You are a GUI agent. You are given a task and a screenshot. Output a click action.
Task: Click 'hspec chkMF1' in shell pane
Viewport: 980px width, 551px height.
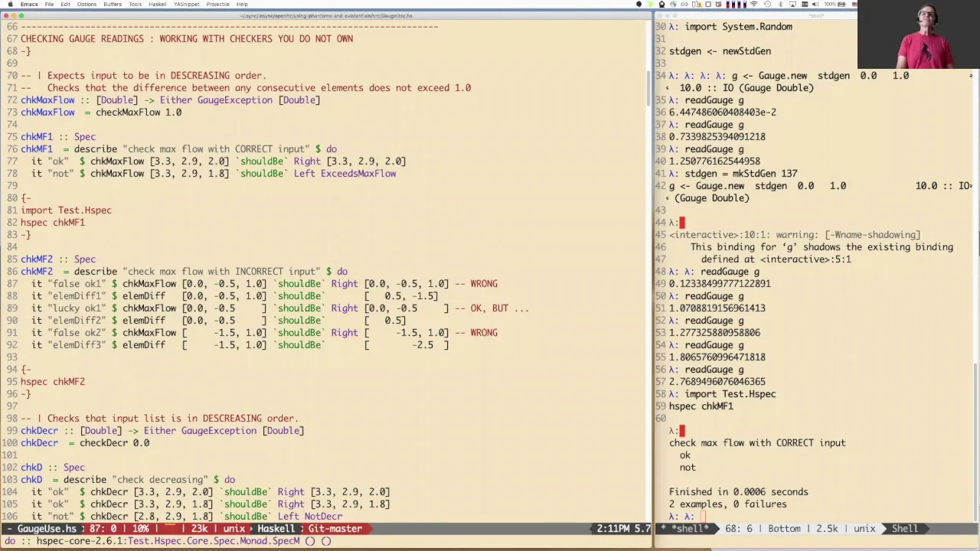coord(701,406)
